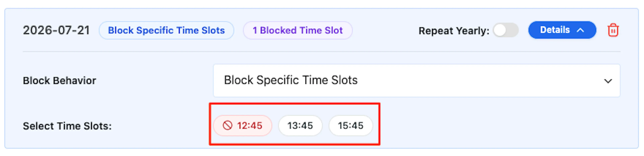Screen dimensions: 644x156
Task: Toggle the Repeat Yearly switch on
Action: [506, 30]
